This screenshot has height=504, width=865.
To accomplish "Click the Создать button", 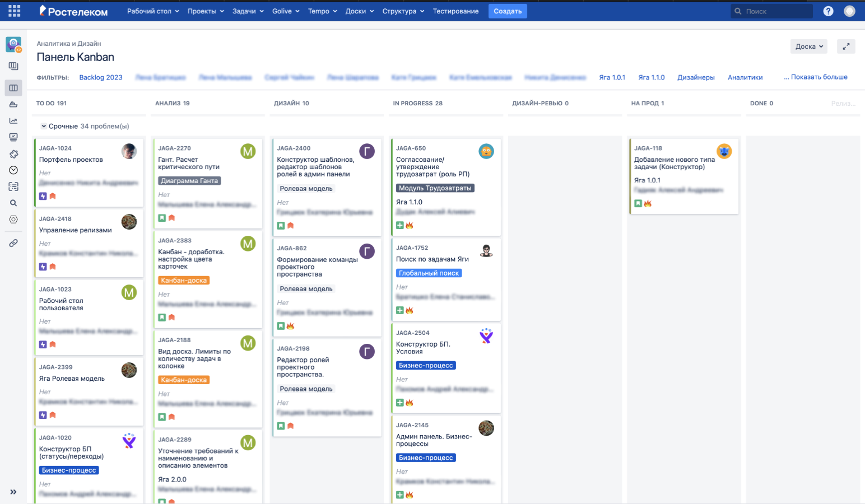I will click(x=508, y=11).
